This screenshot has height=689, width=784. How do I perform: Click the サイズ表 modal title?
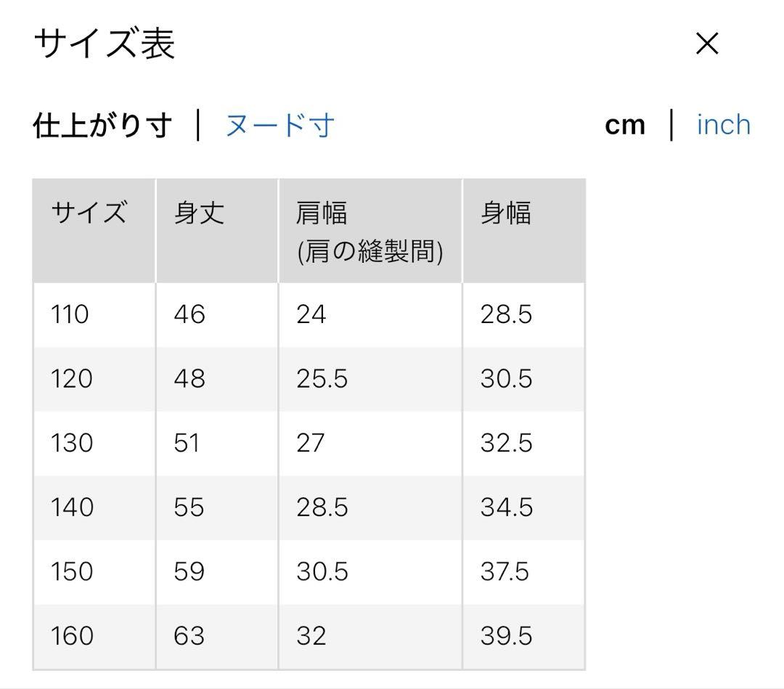click(x=107, y=42)
